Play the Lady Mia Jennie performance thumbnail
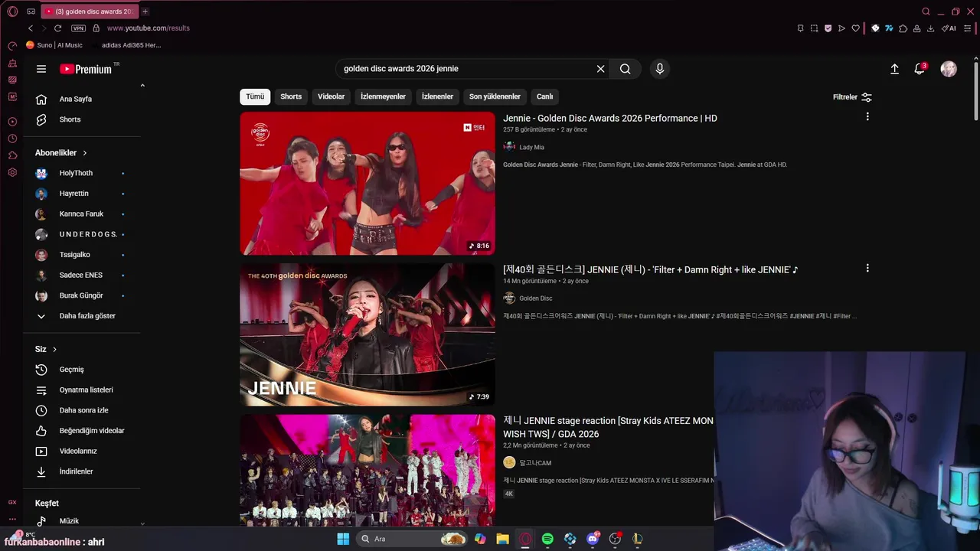The width and height of the screenshot is (980, 551). [x=367, y=184]
